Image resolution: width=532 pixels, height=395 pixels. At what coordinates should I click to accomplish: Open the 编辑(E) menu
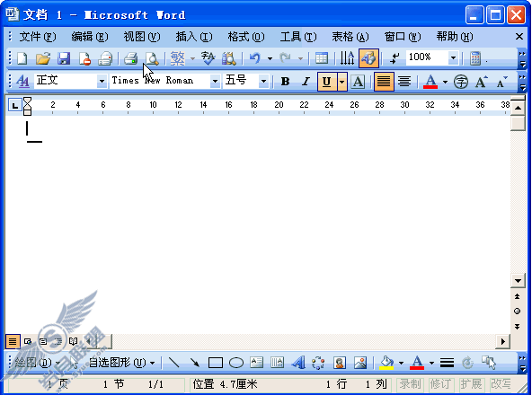pyautogui.click(x=90, y=37)
